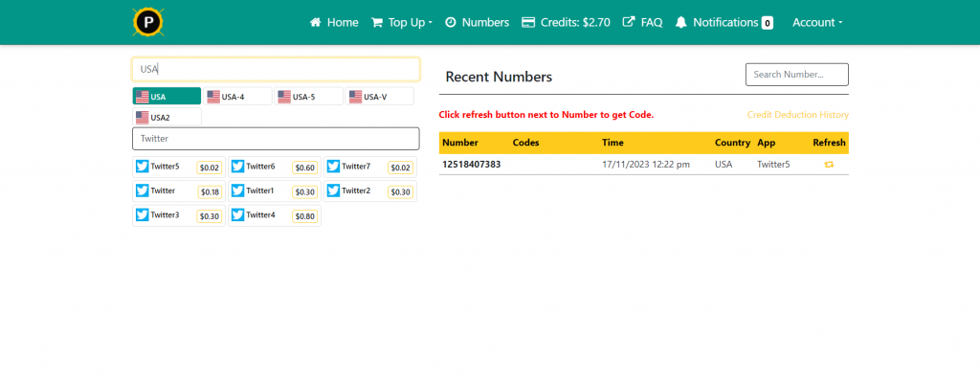Choose Twitter6 service
Viewport: 980px width, 382px height.
(x=275, y=167)
